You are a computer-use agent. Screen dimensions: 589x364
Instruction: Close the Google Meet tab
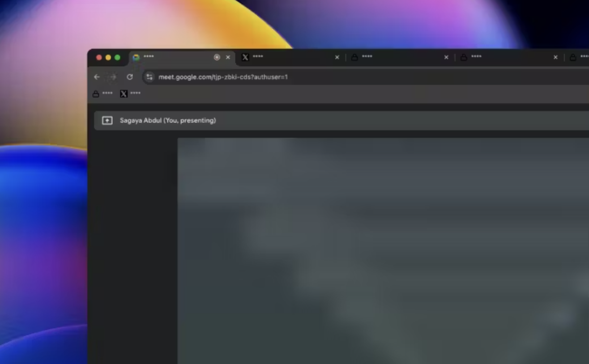pyautogui.click(x=228, y=57)
